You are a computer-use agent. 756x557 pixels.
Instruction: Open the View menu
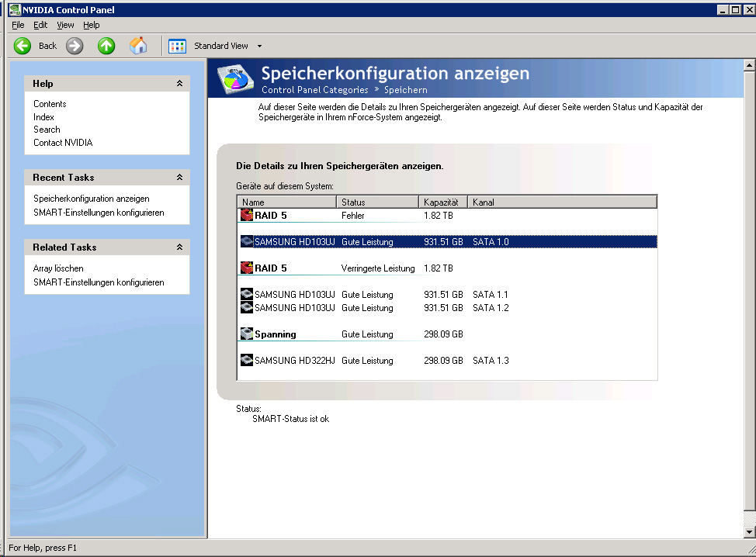coord(65,25)
